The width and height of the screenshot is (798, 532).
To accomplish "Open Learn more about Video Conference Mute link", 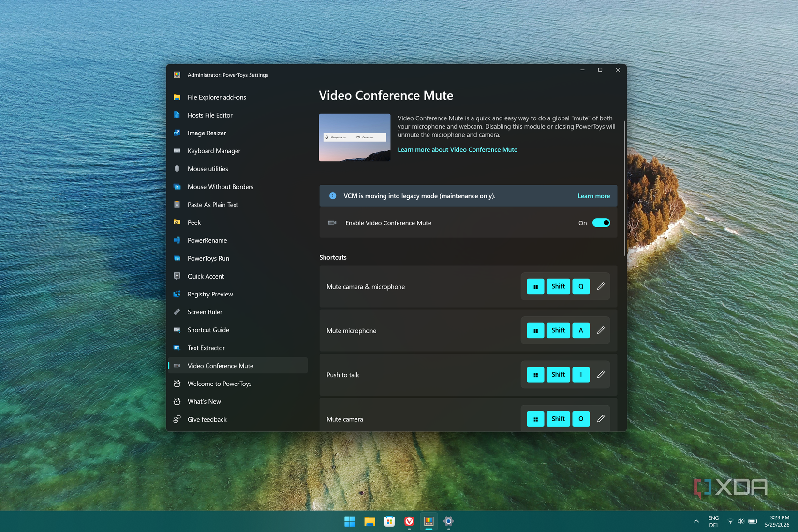I will (x=457, y=150).
